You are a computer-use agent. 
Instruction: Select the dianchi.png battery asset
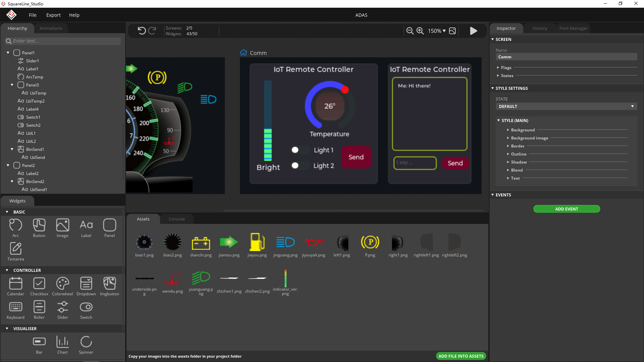click(x=201, y=245)
